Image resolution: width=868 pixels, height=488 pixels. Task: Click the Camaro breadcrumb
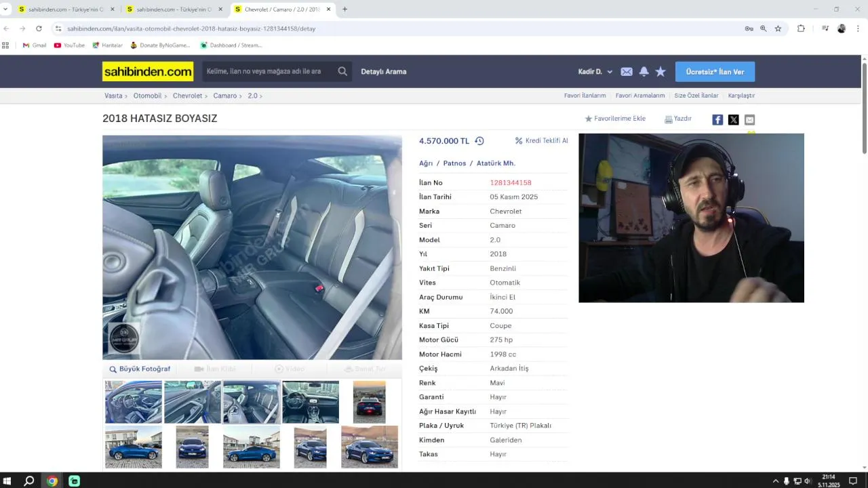[225, 96]
